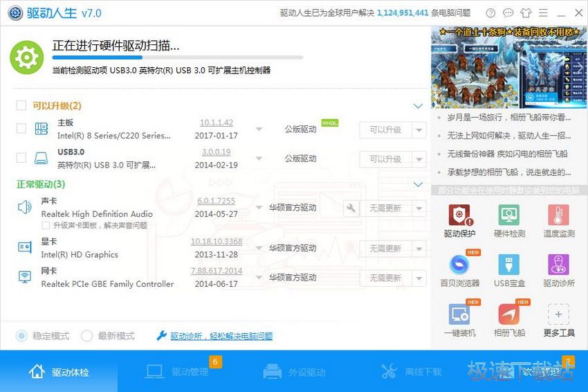Open version dropdown for USB3.0 3.0.0.19
Viewport: 588px width, 392px height.
259,159
